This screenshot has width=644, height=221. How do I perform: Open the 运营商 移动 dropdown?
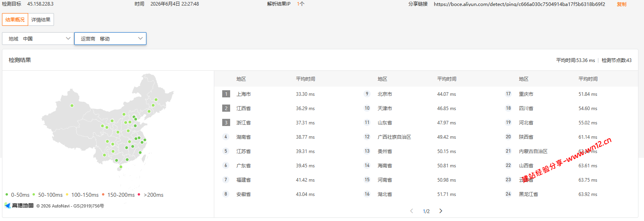click(x=110, y=39)
